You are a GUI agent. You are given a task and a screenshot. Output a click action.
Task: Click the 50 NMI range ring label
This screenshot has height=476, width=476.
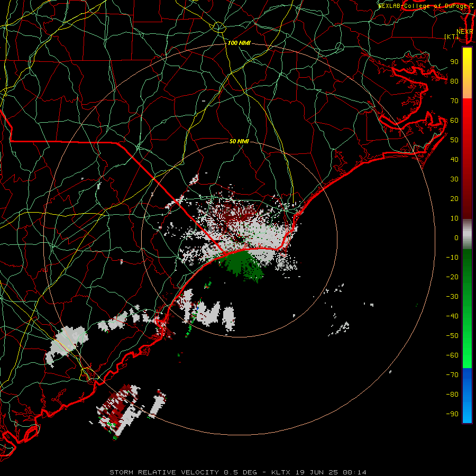pyautogui.click(x=239, y=141)
